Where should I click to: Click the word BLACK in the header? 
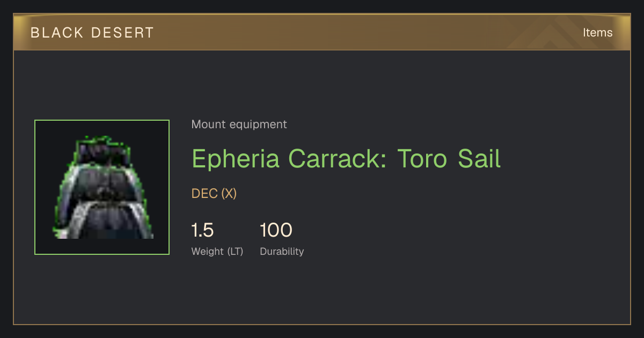point(57,33)
